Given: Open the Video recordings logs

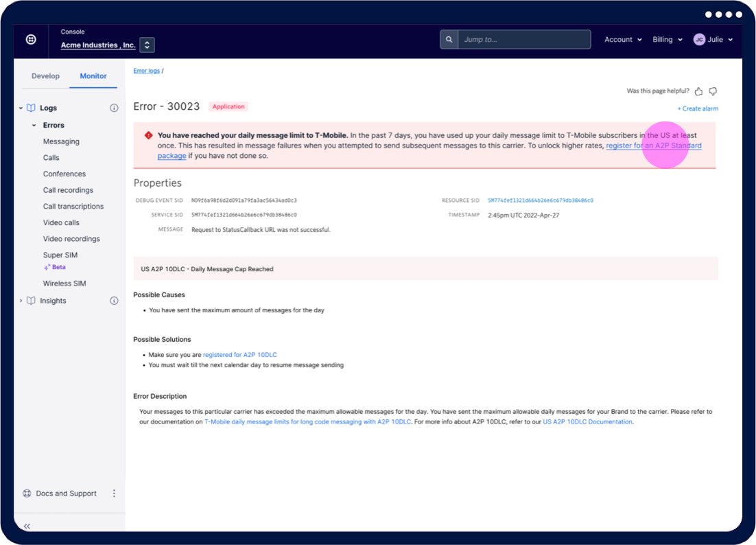Looking at the screenshot, I should pos(71,239).
